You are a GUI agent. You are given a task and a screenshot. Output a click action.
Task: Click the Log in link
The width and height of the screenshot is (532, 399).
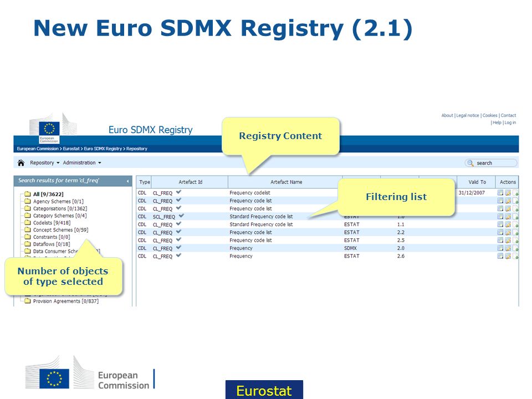pos(510,123)
